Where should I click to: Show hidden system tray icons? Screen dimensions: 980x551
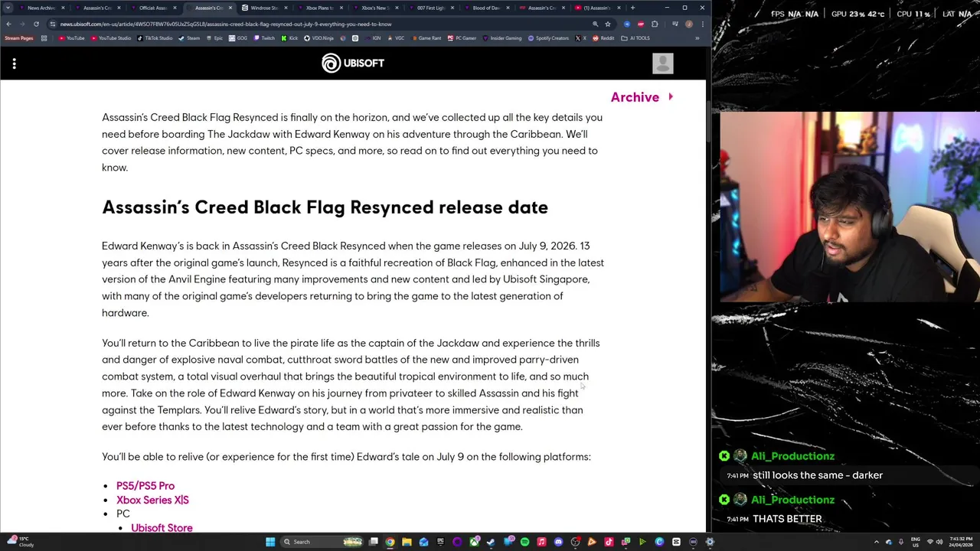[877, 542]
